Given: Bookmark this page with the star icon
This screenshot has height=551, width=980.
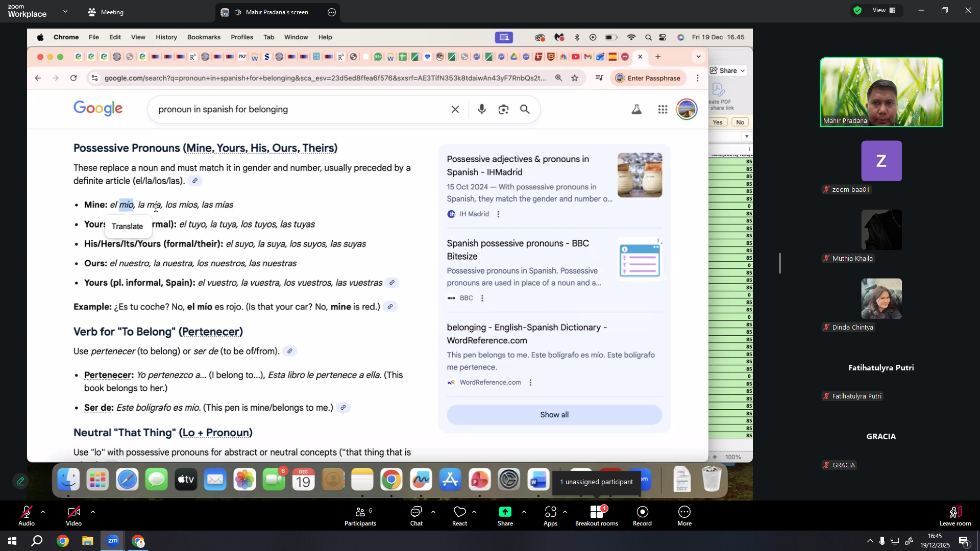Looking at the screenshot, I should (x=575, y=78).
